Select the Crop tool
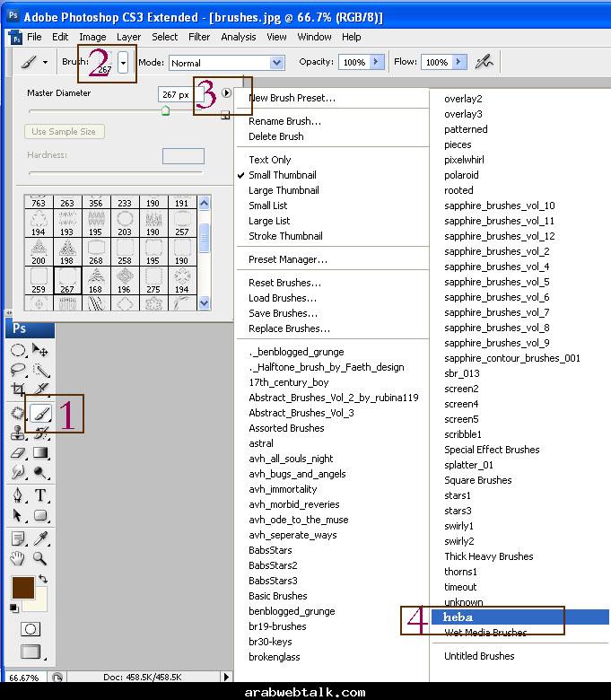The image size is (611, 700). 18,389
